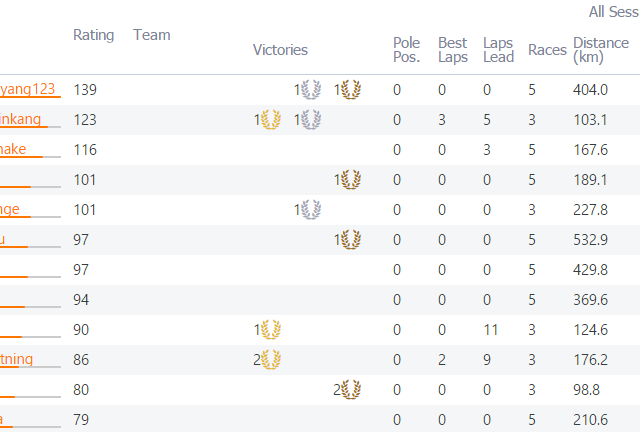
Task: Click the rating progress bar beside 116
Action: point(30,157)
